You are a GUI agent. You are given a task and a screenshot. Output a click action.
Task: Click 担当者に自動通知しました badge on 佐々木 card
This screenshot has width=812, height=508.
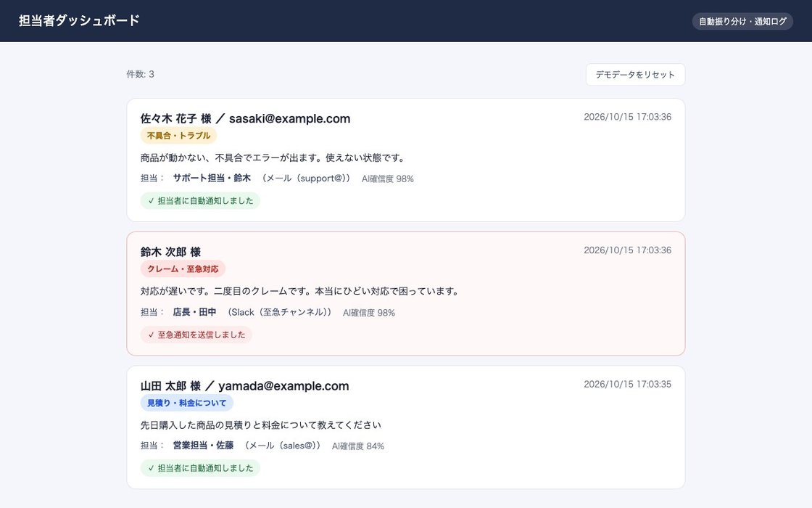(x=200, y=200)
